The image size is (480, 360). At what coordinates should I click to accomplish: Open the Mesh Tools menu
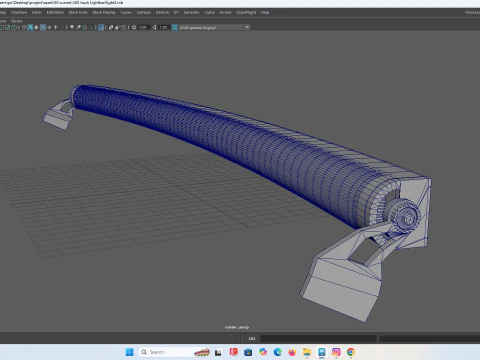78,12
